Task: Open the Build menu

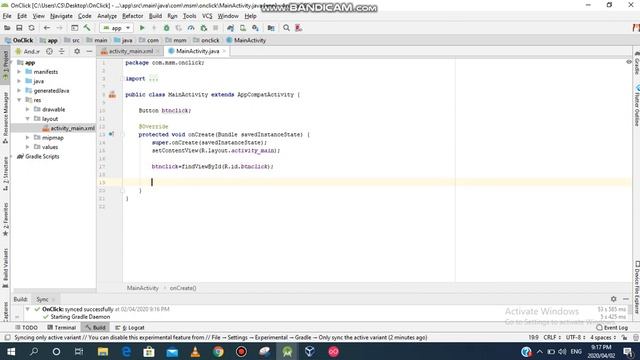Action: (x=155, y=16)
